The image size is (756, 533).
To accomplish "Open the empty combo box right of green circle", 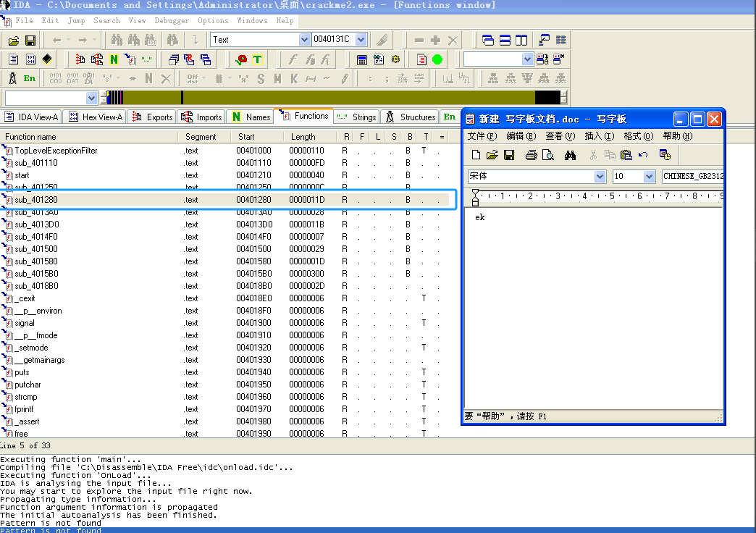I will [x=527, y=59].
